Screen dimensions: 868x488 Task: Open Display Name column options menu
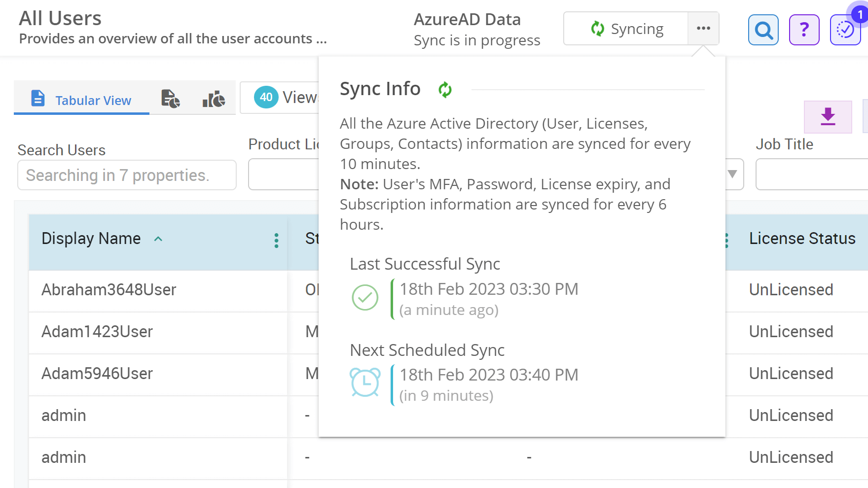pos(276,241)
